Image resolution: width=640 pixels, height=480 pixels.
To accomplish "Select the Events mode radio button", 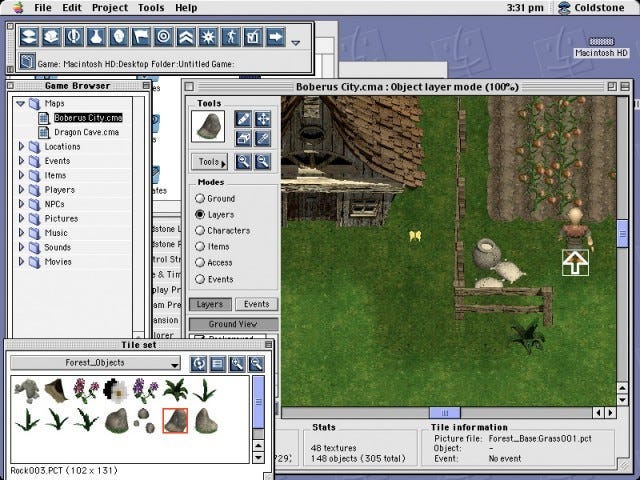I will click(x=200, y=279).
